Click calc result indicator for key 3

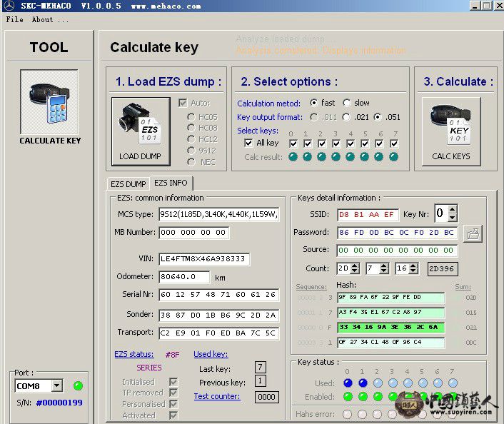click(x=336, y=157)
